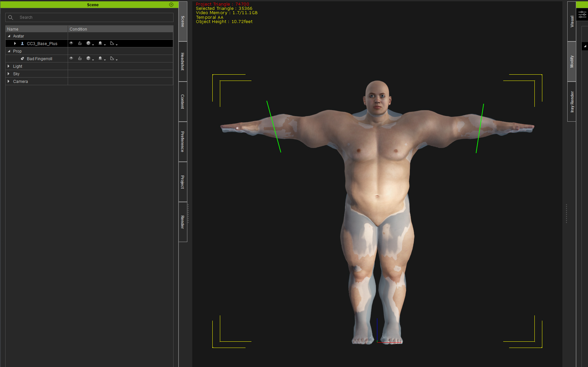This screenshot has height=367, width=588.
Task: Expand the Camera tree group
Action: [x=9, y=81]
